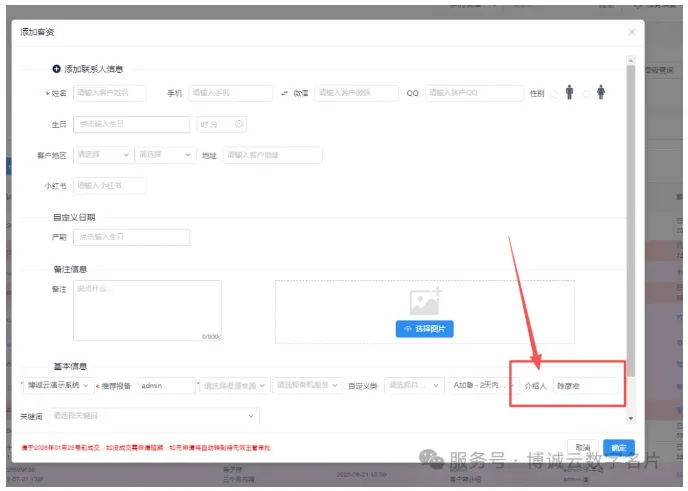The image size is (688, 491).
Task: Open the 客户地区 province dropdown
Action: 103,155
